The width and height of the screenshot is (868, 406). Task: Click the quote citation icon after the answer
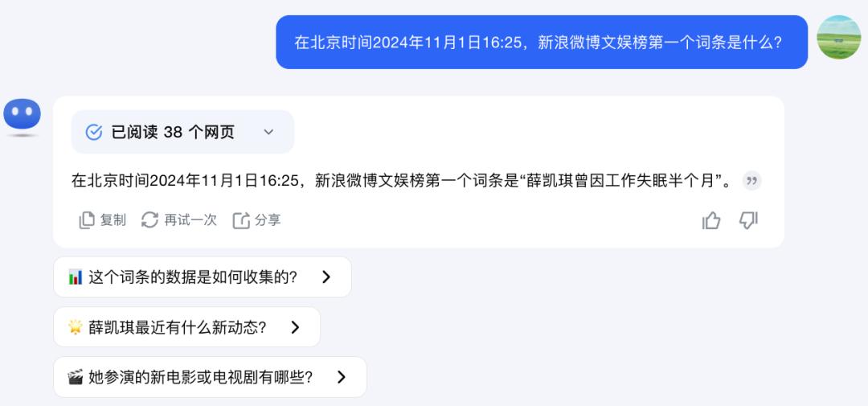coord(751,181)
